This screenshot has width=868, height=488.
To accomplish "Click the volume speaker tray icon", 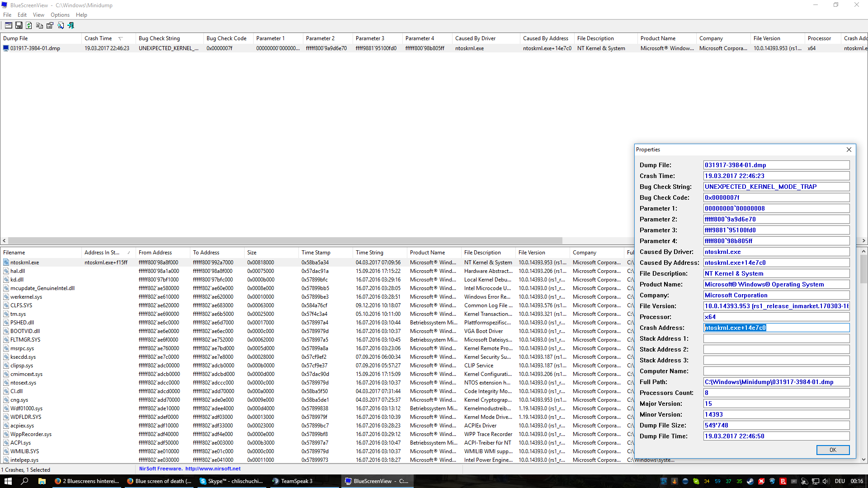I will (826, 481).
